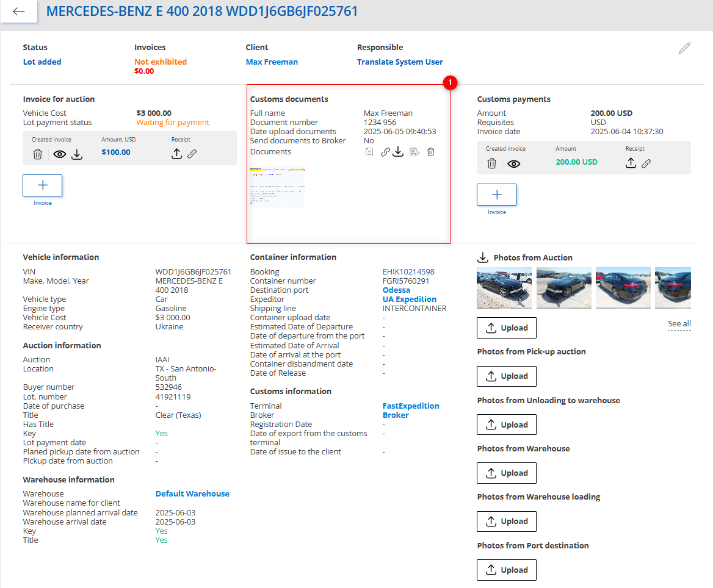The image size is (713, 588).
Task: View the $100.00 auction invoice
Action: [60, 154]
